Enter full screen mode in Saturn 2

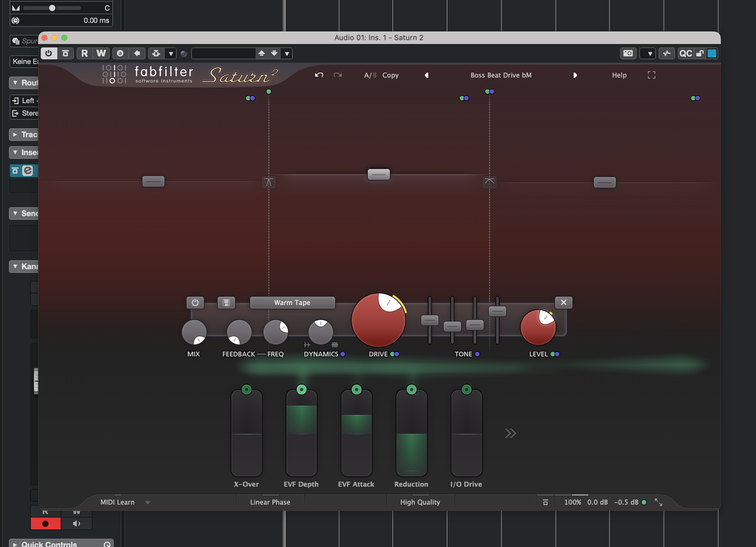point(651,75)
